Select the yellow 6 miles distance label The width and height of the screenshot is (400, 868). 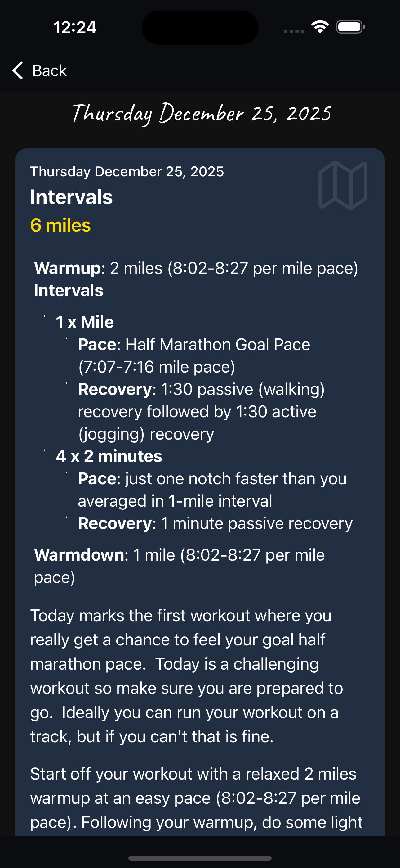tap(60, 225)
